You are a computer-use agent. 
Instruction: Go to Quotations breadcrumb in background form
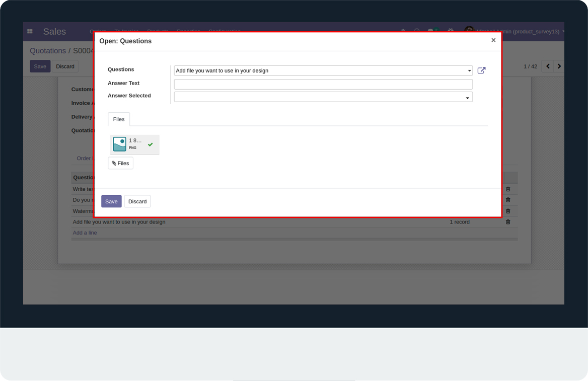[x=48, y=51]
